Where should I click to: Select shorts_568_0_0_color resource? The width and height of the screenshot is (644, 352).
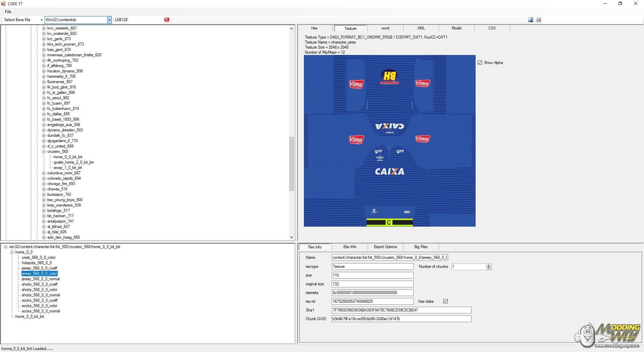pos(40,290)
